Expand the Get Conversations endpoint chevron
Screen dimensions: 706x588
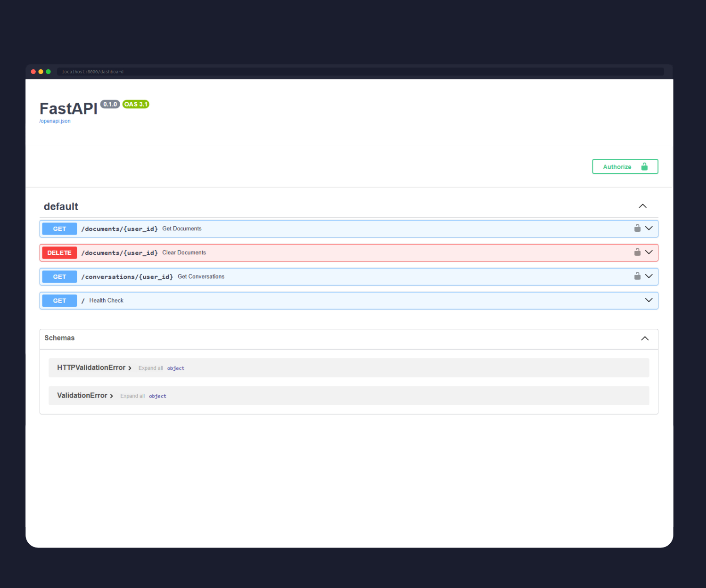(x=649, y=277)
